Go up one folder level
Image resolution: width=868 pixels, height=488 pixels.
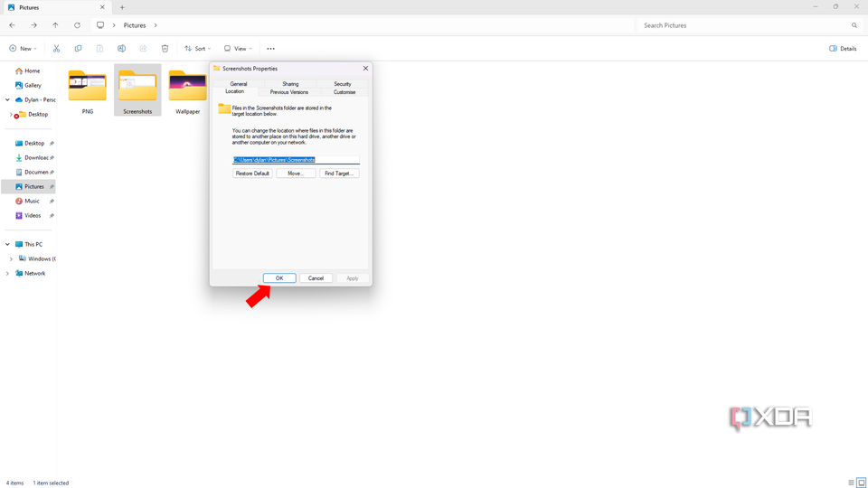55,25
